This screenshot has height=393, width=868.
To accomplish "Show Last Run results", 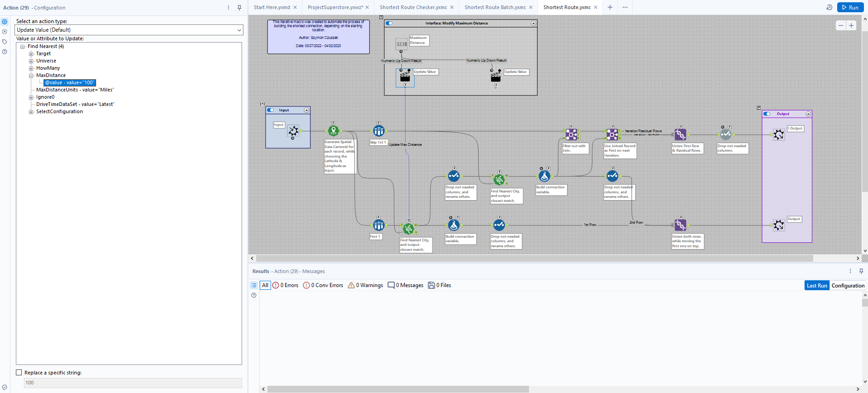I will (x=817, y=285).
